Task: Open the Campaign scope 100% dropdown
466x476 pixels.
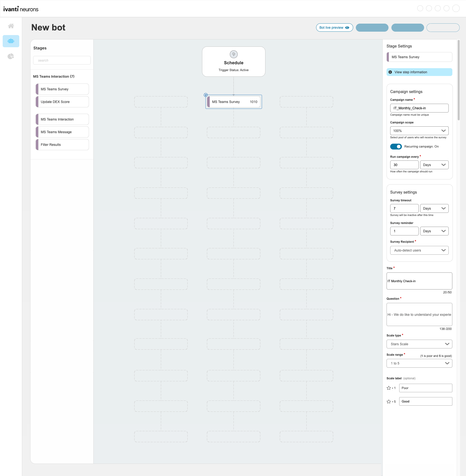Action: [x=419, y=131]
